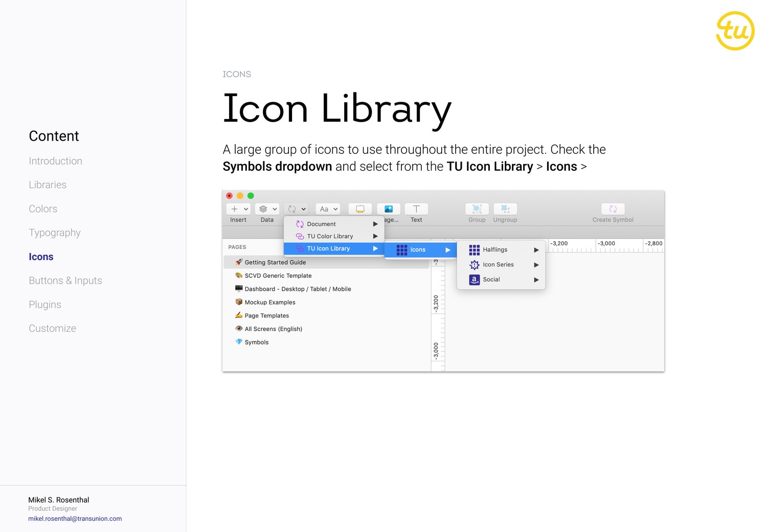Select the Artboard screen icon

click(x=360, y=209)
